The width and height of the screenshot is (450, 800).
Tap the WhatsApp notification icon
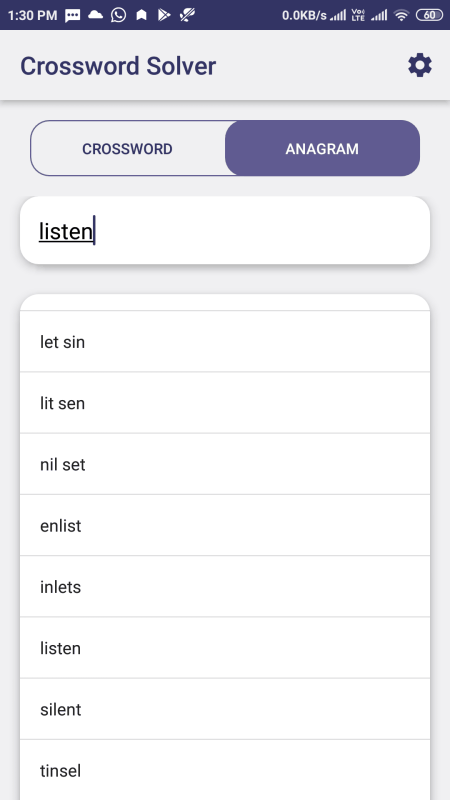(118, 15)
